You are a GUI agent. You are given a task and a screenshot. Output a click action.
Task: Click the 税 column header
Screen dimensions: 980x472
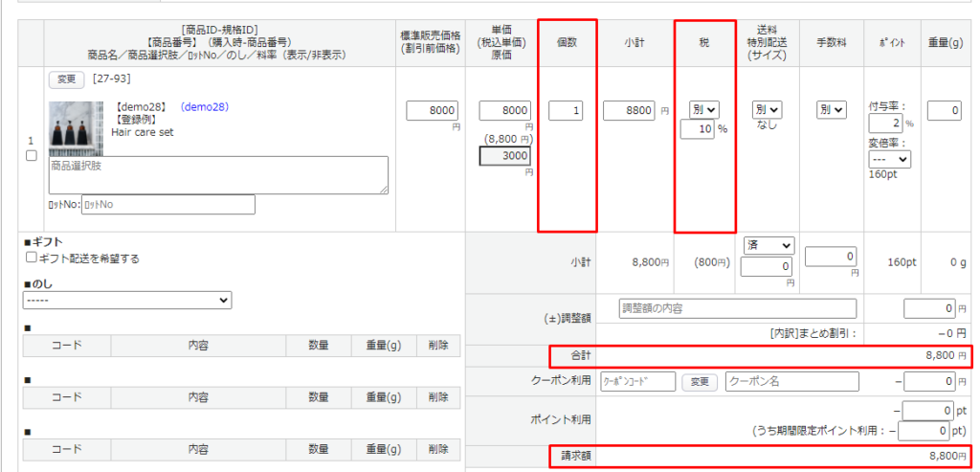[704, 42]
